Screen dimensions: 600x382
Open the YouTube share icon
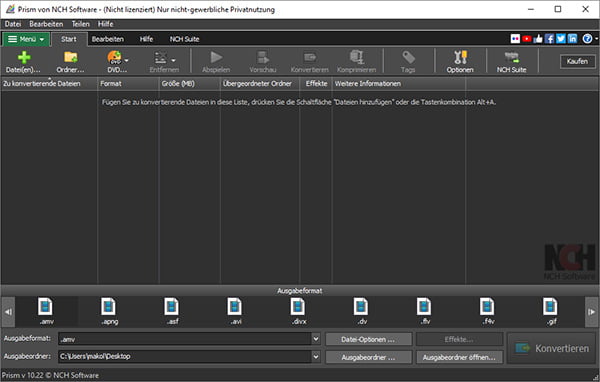(x=527, y=39)
